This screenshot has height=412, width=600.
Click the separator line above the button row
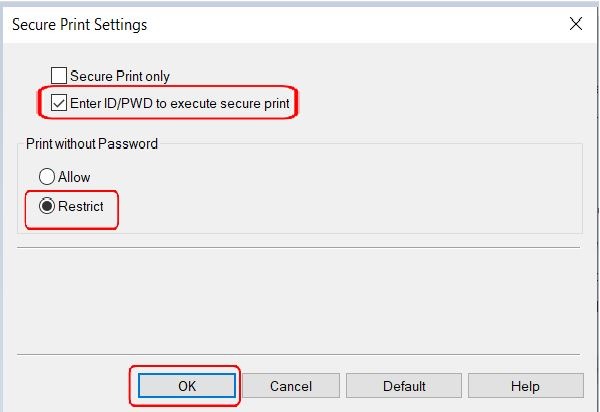[300, 354]
